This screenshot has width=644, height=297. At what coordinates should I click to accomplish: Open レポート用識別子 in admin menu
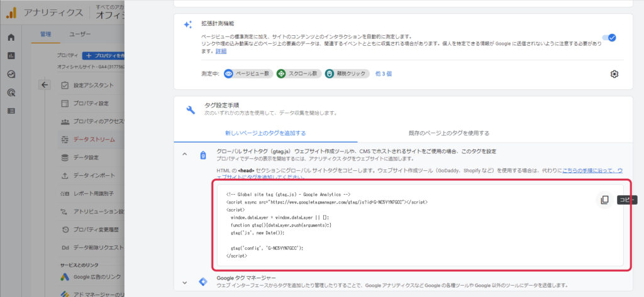click(x=92, y=193)
